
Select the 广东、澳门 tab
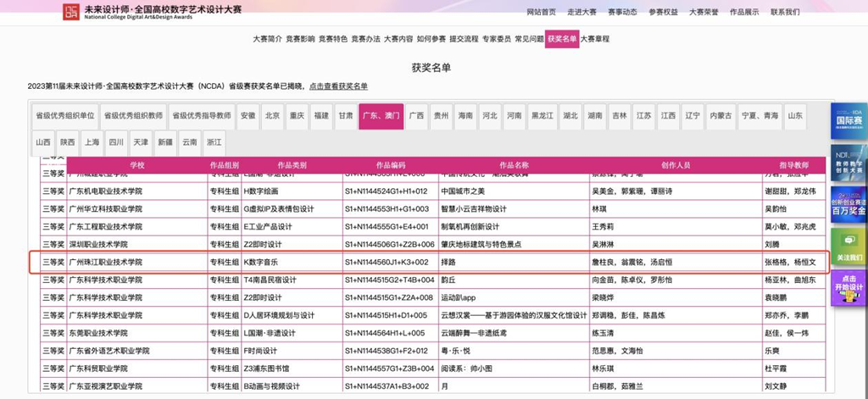tap(381, 116)
